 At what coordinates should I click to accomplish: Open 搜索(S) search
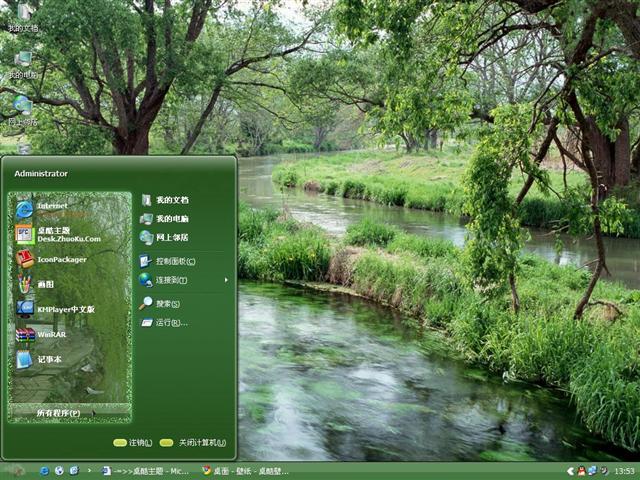click(x=160, y=303)
